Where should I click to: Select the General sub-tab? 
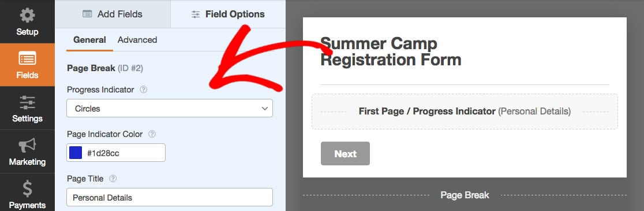(x=89, y=40)
